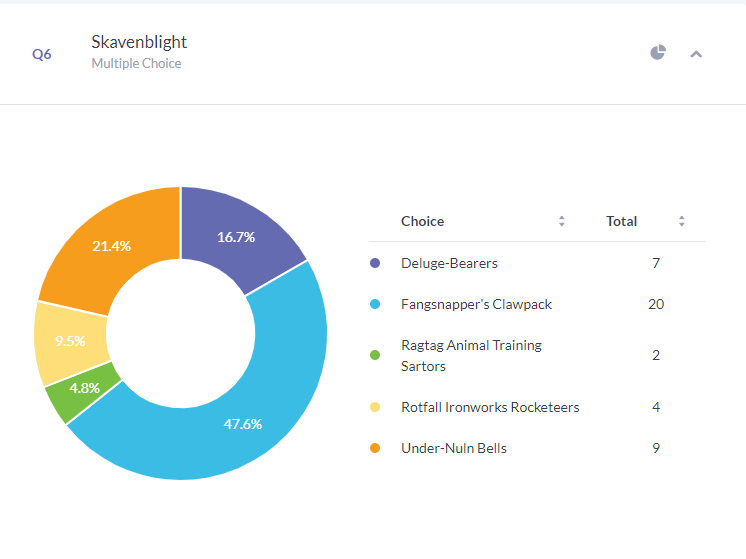746x559 pixels.
Task: Click the blue Fangsnapper's Clawpack legend dot
Action: click(375, 304)
